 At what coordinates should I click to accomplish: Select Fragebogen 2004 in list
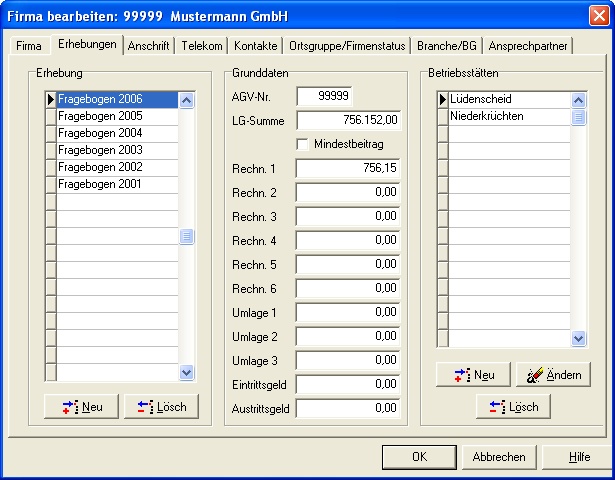[x=117, y=133]
